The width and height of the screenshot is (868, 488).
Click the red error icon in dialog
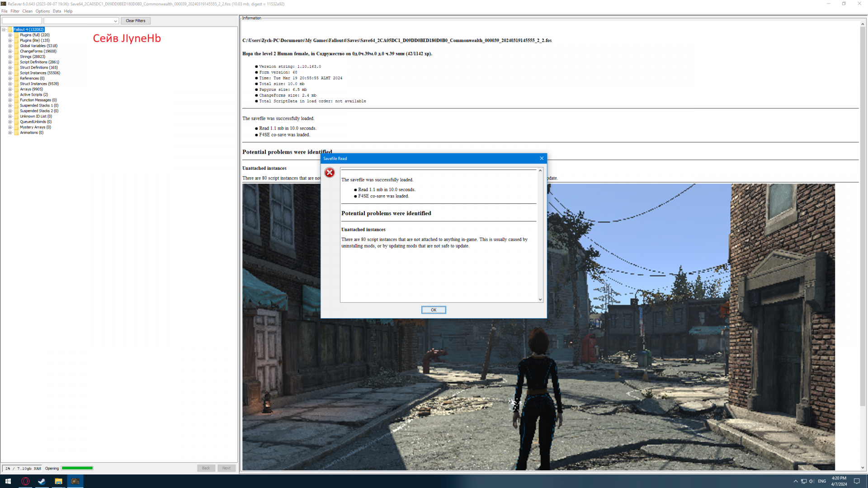tap(330, 173)
